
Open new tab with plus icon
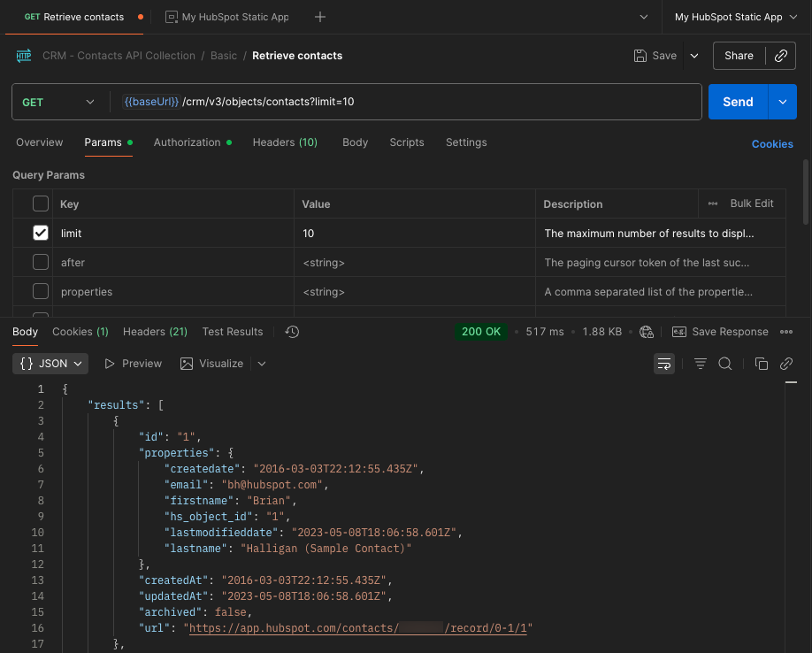pyautogui.click(x=320, y=17)
